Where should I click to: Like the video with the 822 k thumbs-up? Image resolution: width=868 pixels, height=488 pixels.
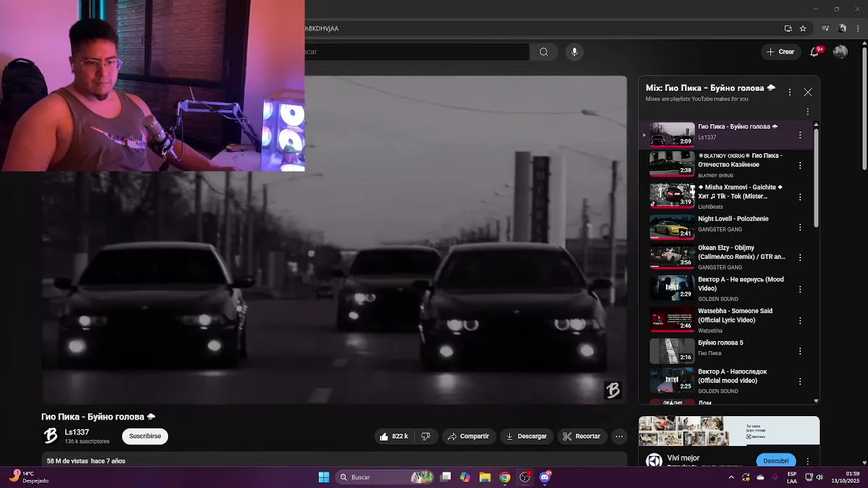(x=393, y=436)
